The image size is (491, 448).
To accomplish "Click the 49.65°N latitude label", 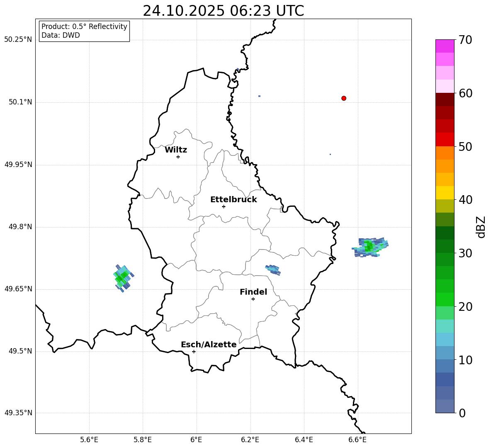I will click(18, 289).
